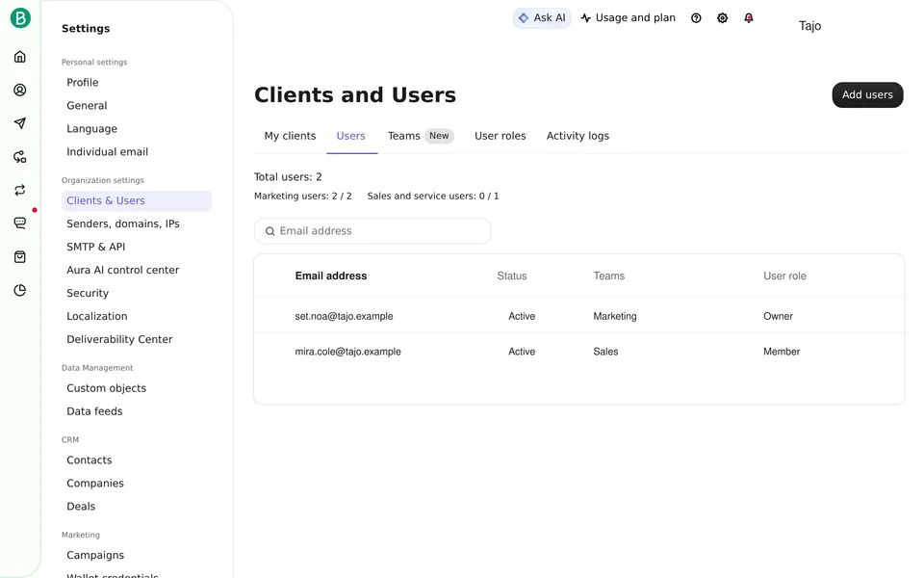Viewport: 924px width, 578px height.
Task: Open SMTP & API settings
Action: pos(96,247)
